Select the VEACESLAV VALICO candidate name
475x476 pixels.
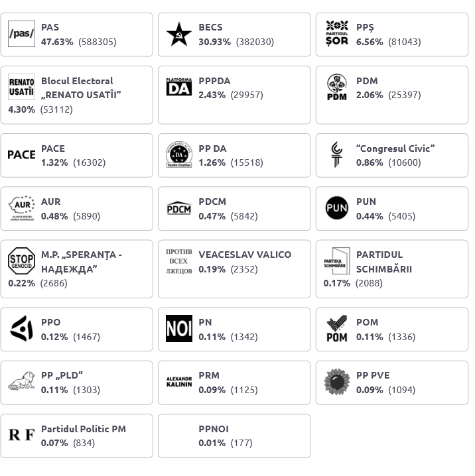(245, 255)
